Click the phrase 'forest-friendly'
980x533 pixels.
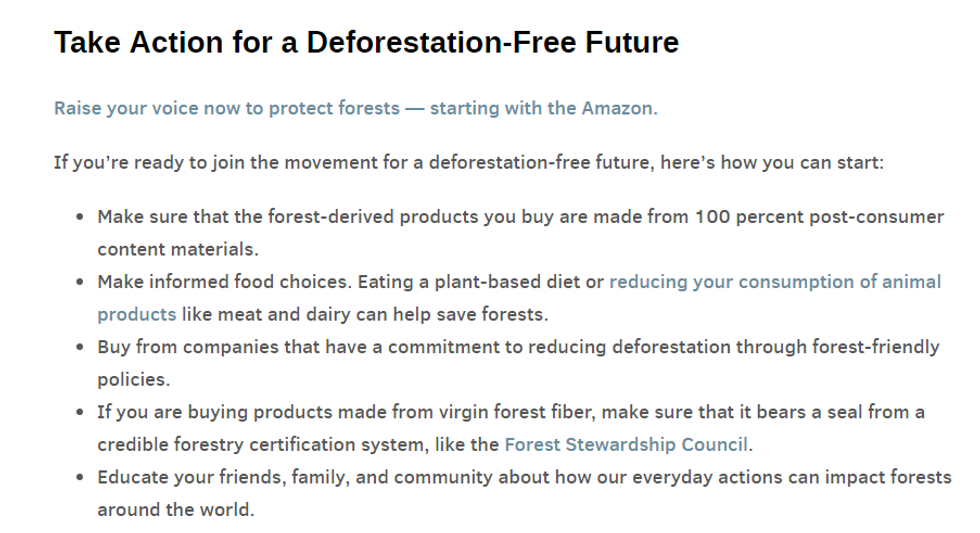click(x=875, y=347)
